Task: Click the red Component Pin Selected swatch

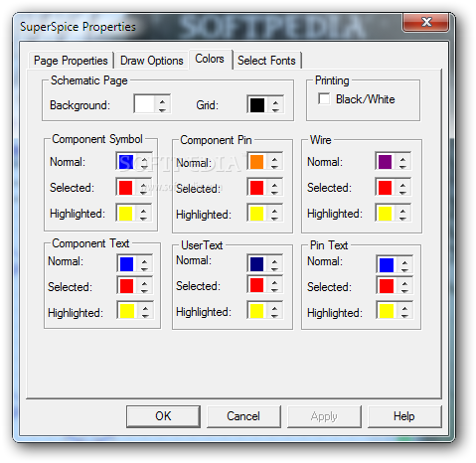Action: pos(256,188)
